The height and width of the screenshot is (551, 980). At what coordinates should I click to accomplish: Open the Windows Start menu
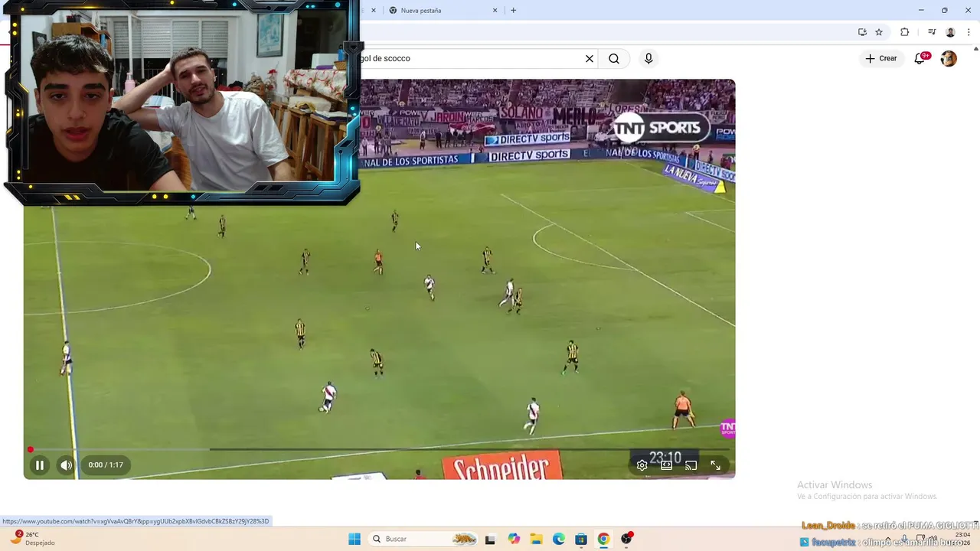tap(354, 539)
